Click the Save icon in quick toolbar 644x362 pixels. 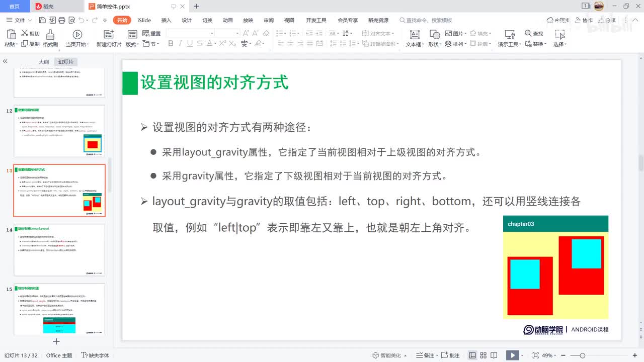(42, 20)
